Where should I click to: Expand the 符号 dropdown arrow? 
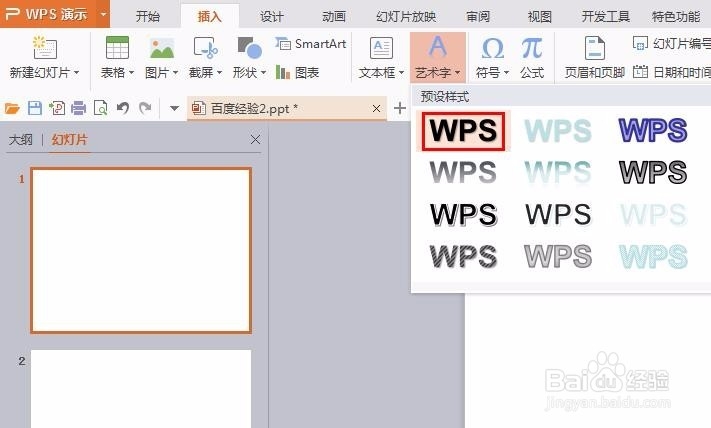[x=506, y=73]
